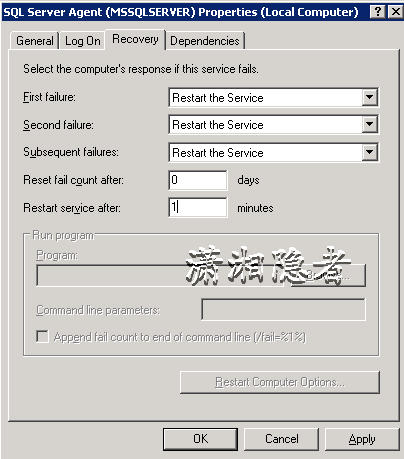This screenshot has width=404, height=459.
Task: Expand the First failure dropdown arrow
Action: point(369,97)
